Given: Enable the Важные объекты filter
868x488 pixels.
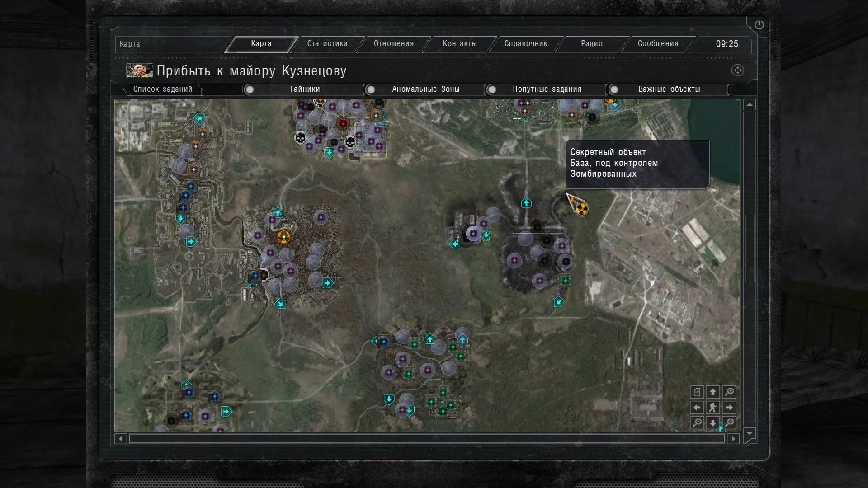Looking at the screenshot, I should pos(614,89).
